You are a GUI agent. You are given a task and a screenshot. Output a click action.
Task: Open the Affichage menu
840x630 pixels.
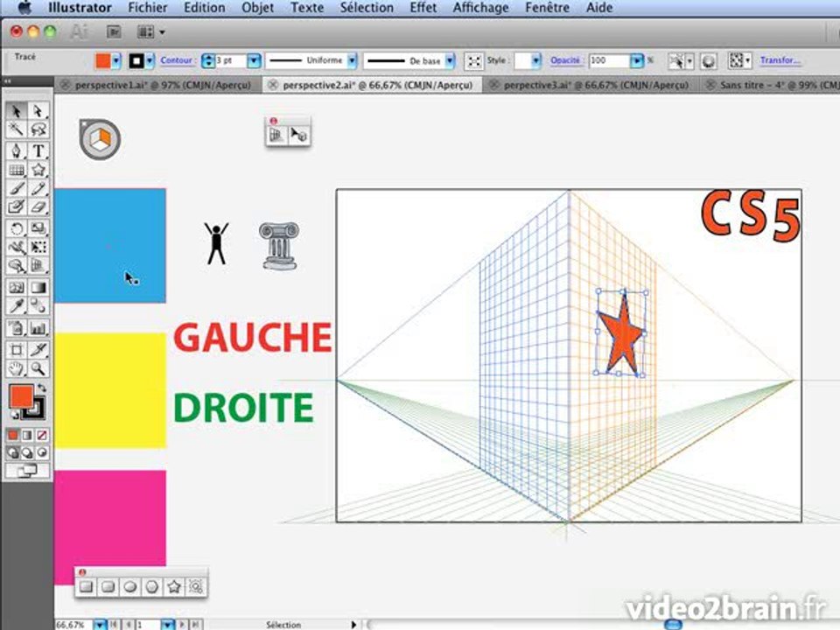coord(480,8)
